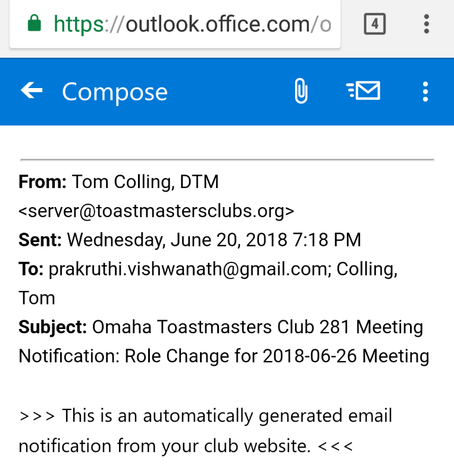Click the From name Tom Colling, DTM
454x476 pixels.
pos(145,181)
